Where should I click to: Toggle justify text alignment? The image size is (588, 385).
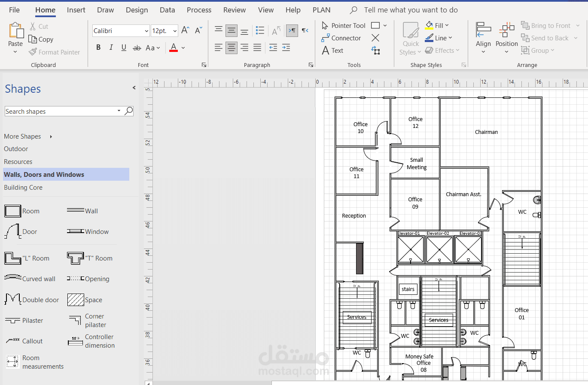click(x=257, y=48)
